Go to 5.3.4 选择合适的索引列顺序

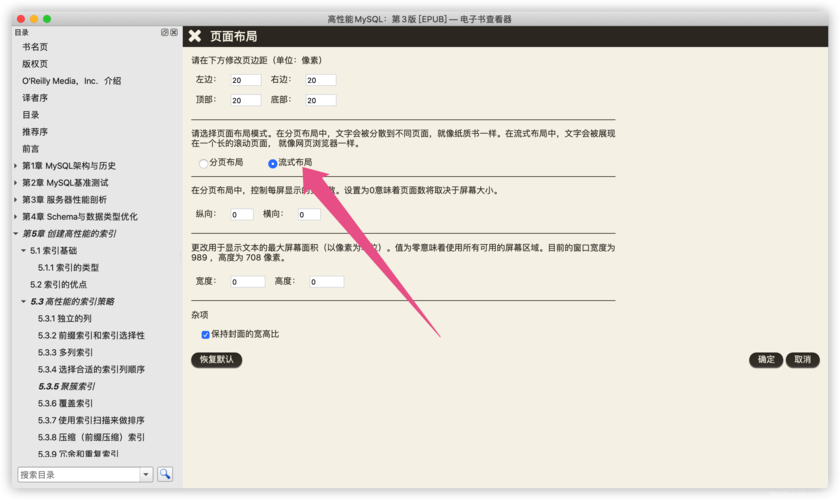(x=91, y=369)
